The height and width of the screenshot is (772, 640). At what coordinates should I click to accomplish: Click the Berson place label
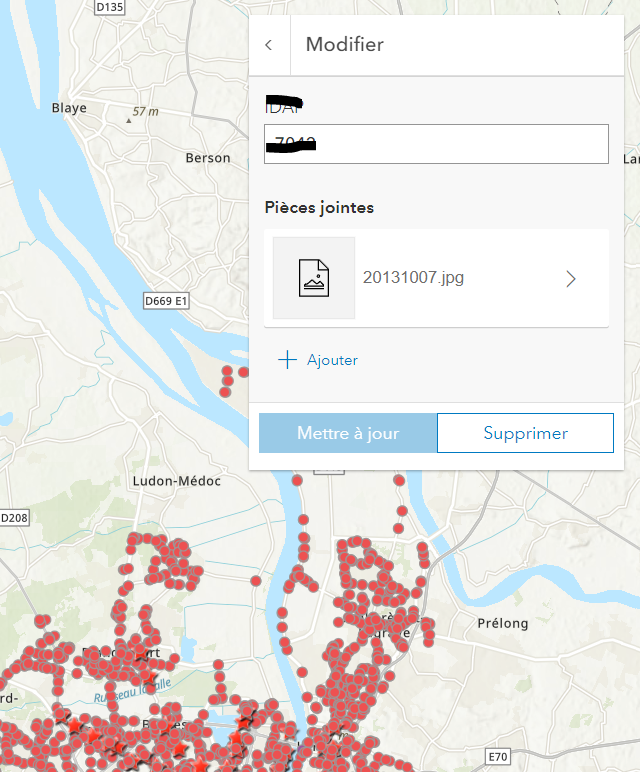208,158
